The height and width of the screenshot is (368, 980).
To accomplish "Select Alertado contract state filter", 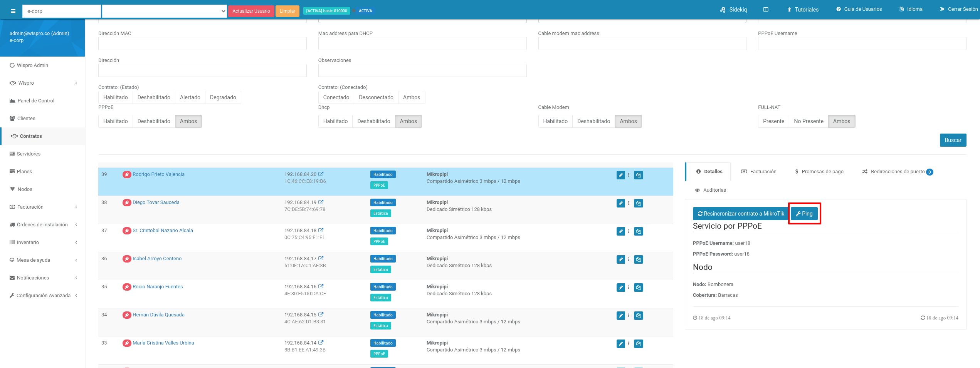I will coord(190,97).
